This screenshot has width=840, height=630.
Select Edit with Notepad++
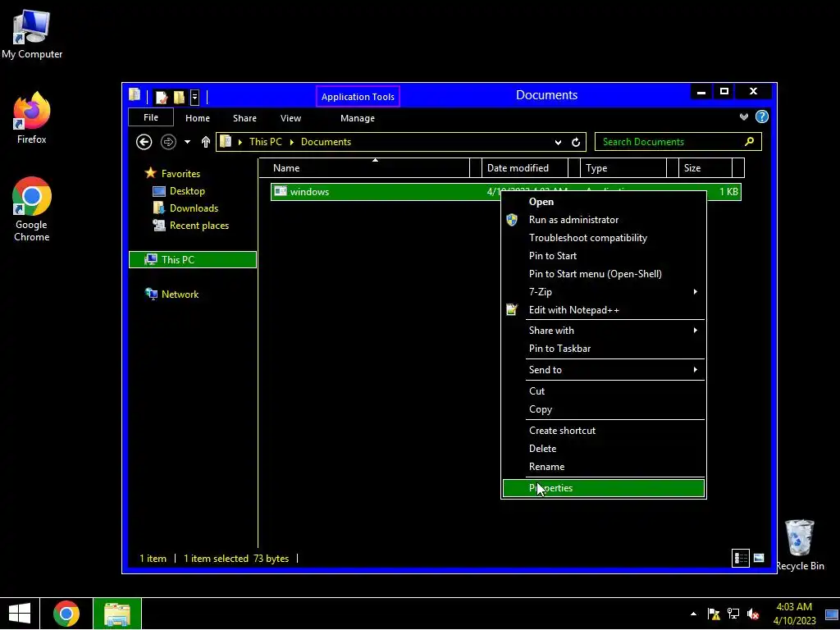click(604, 309)
